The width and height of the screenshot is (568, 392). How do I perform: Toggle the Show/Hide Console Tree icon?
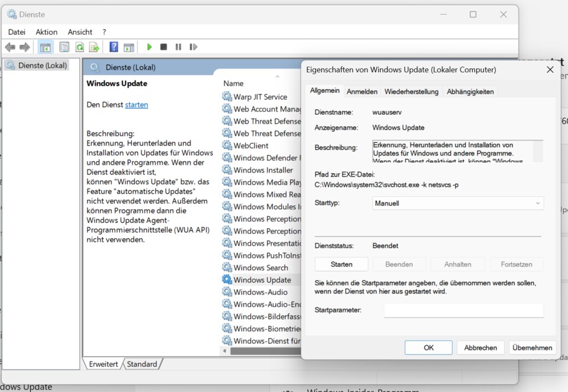(45, 47)
